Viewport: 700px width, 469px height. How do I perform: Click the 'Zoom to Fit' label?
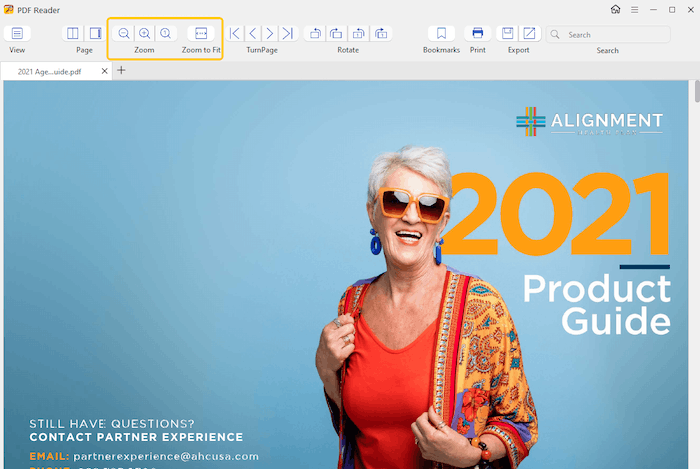pos(201,50)
